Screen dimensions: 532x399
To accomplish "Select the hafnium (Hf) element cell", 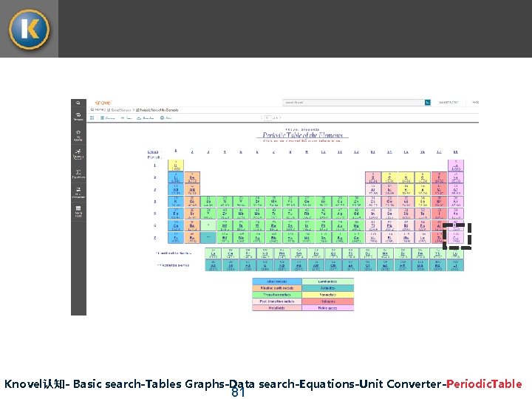I will pyautogui.click(x=225, y=225).
